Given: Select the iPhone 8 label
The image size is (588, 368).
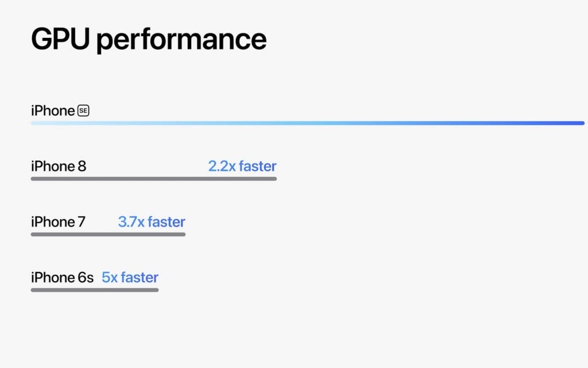Looking at the screenshot, I should (x=59, y=167).
